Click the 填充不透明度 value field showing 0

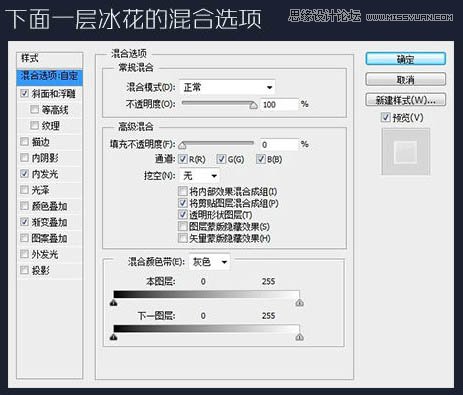click(279, 145)
